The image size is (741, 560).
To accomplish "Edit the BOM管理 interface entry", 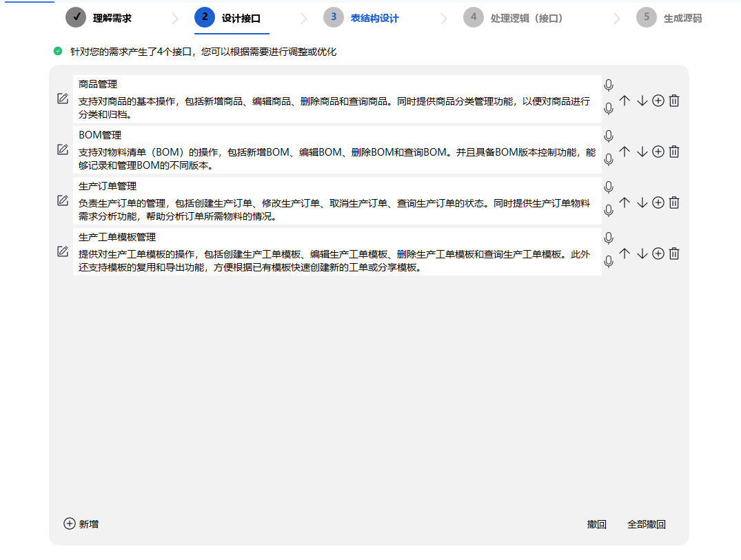I will pyautogui.click(x=63, y=149).
